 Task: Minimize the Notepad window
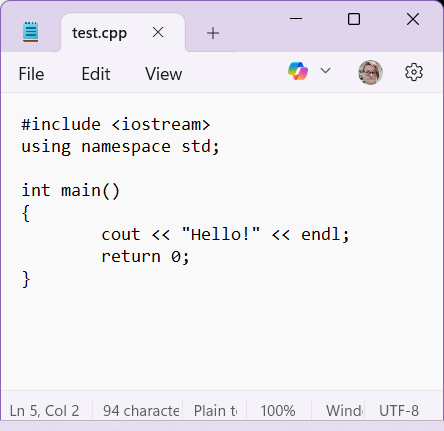(x=296, y=19)
